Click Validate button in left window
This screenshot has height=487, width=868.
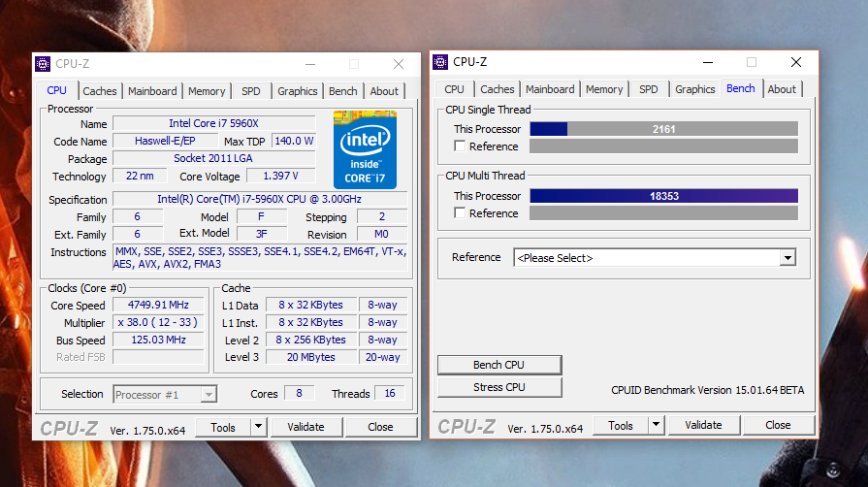(306, 427)
